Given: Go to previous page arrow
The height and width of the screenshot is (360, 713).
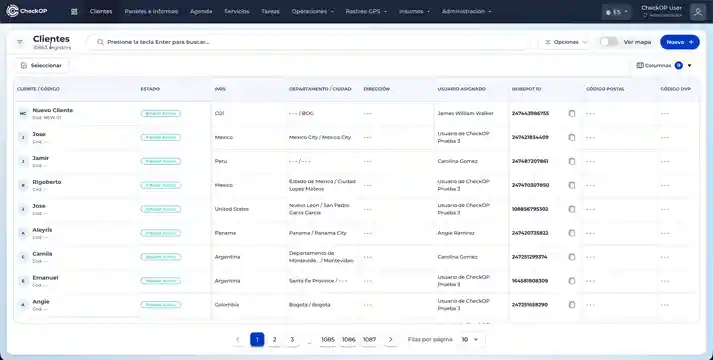Looking at the screenshot, I should pos(238,340).
